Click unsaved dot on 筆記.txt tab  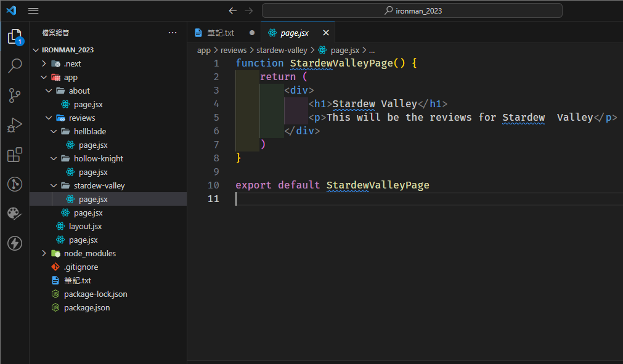252,33
